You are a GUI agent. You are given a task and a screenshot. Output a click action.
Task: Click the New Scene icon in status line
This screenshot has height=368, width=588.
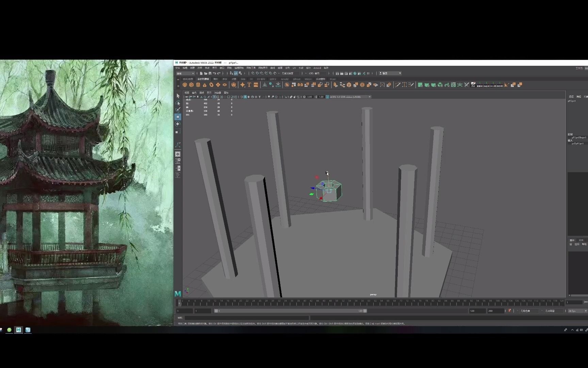pyautogui.click(x=201, y=73)
